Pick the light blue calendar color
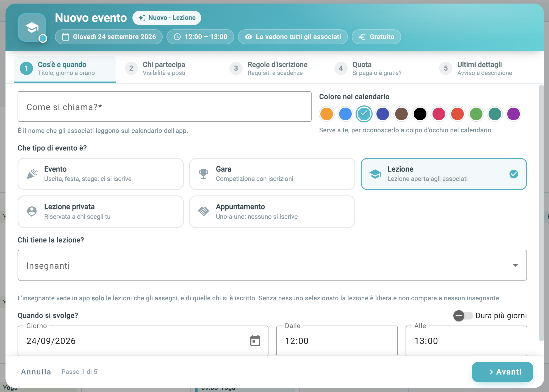The image size is (549, 392). pos(345,114)
